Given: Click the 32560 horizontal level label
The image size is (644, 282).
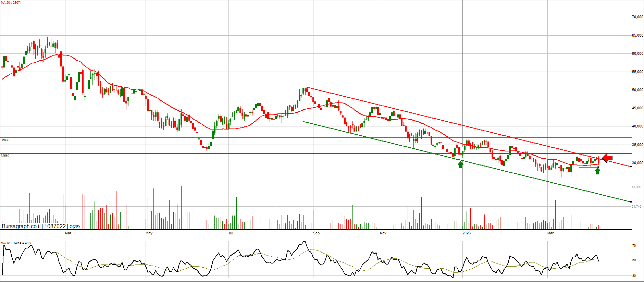Looking at the screenshot, I should tap(5, 156).
